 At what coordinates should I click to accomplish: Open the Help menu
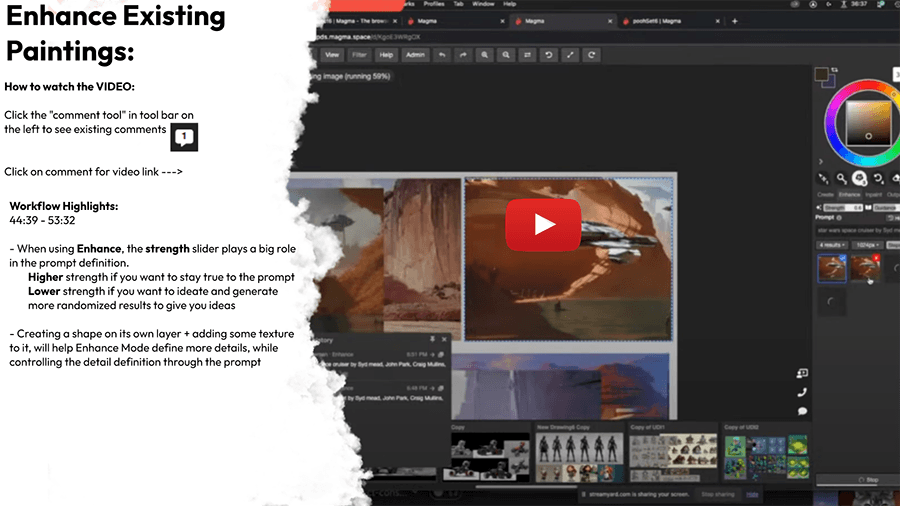(386, 55)
